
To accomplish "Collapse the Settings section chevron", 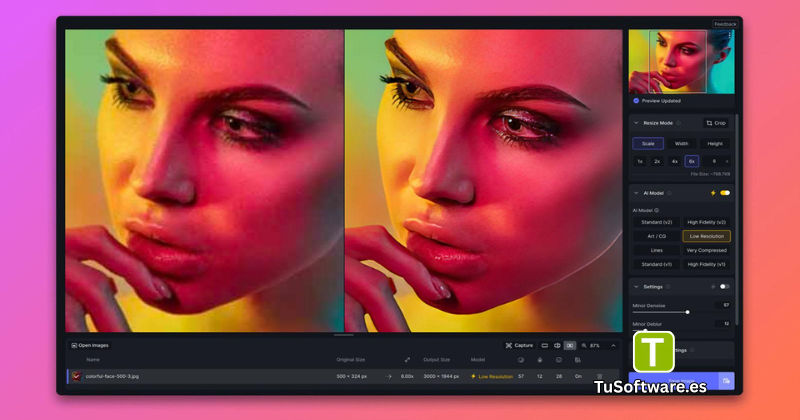I will click(636, 287).
